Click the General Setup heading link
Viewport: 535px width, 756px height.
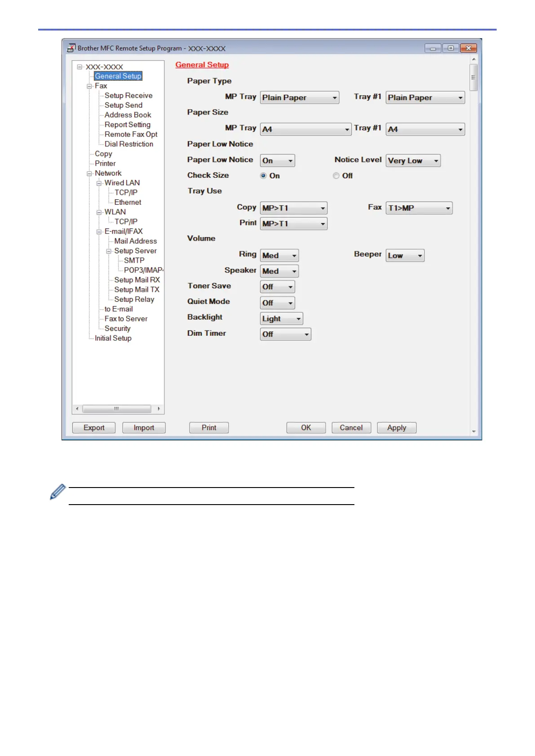coord(202,65)
